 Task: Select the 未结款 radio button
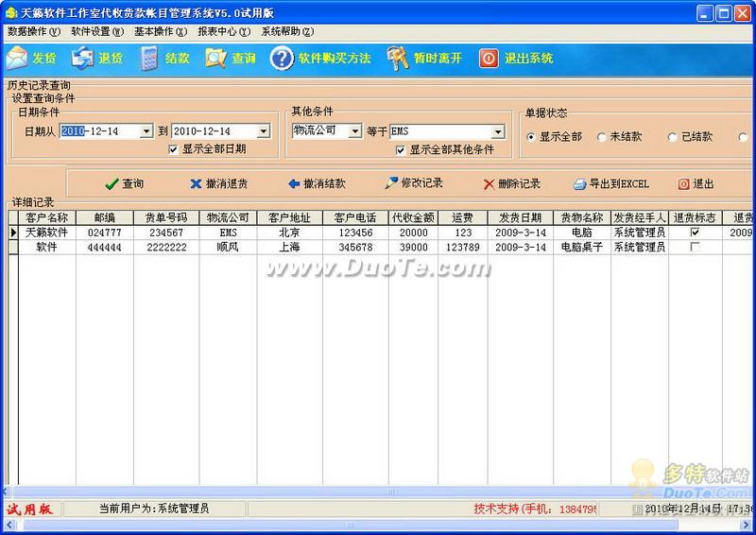coord(602,137)
